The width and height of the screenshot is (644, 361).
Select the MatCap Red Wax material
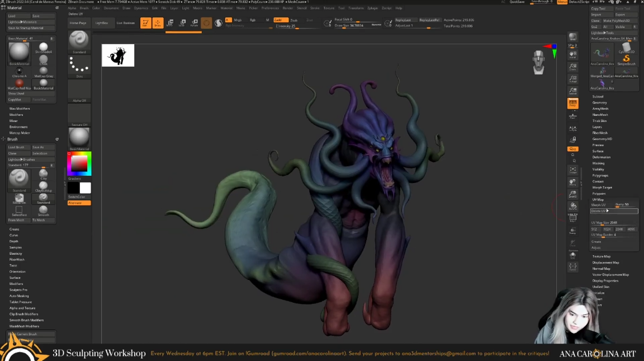(19, 84)
